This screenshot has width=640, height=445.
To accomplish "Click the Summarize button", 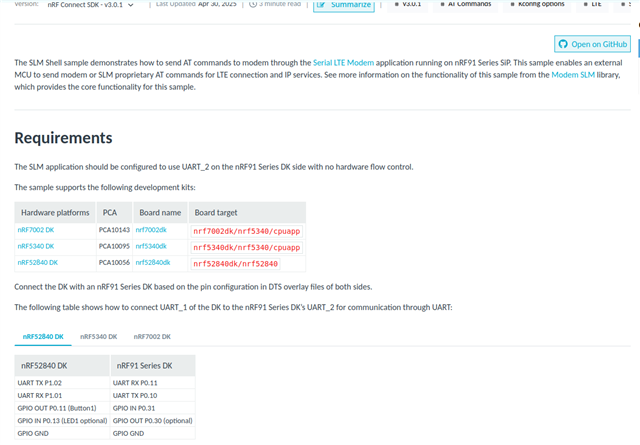I will 344,5.
